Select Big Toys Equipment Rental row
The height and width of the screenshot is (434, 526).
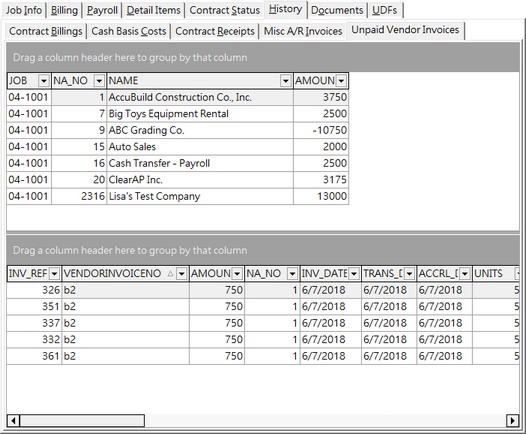pyautogui.click(x=178, y=114)
